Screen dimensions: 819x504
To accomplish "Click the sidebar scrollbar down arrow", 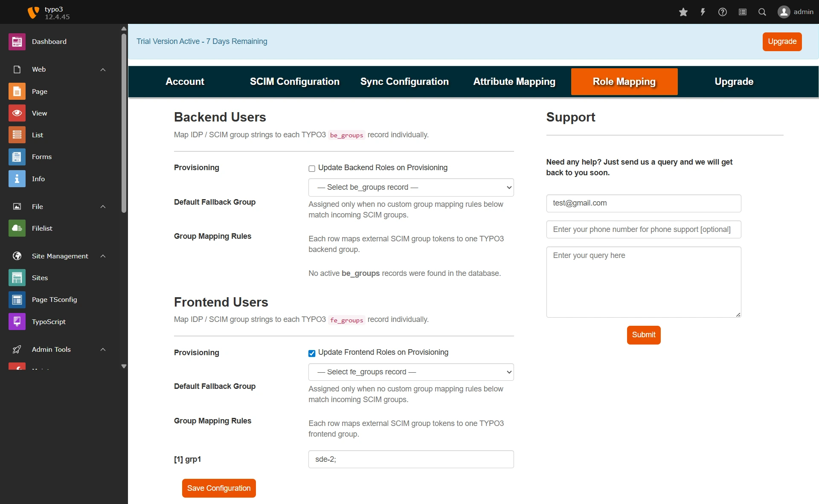I will pyautogui.click(x=124, y=366).
